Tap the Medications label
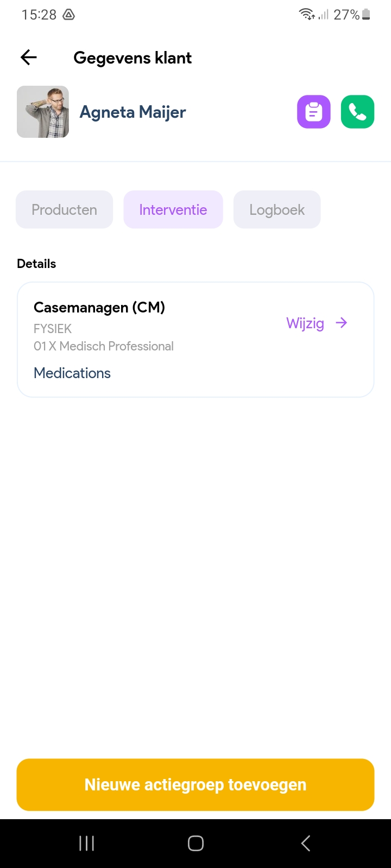Screen dimensions: 391x868 (72, 373)
